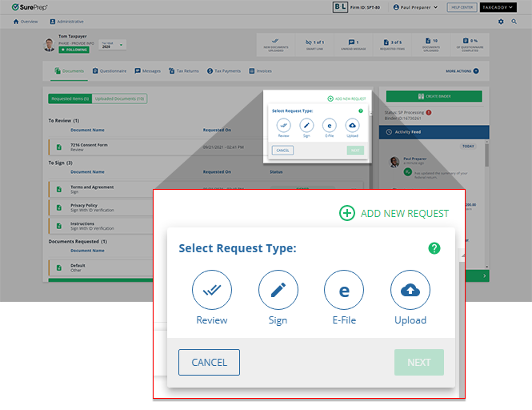Switch to Tax Payments tab

pyautogui.click(x=224, y=71)
